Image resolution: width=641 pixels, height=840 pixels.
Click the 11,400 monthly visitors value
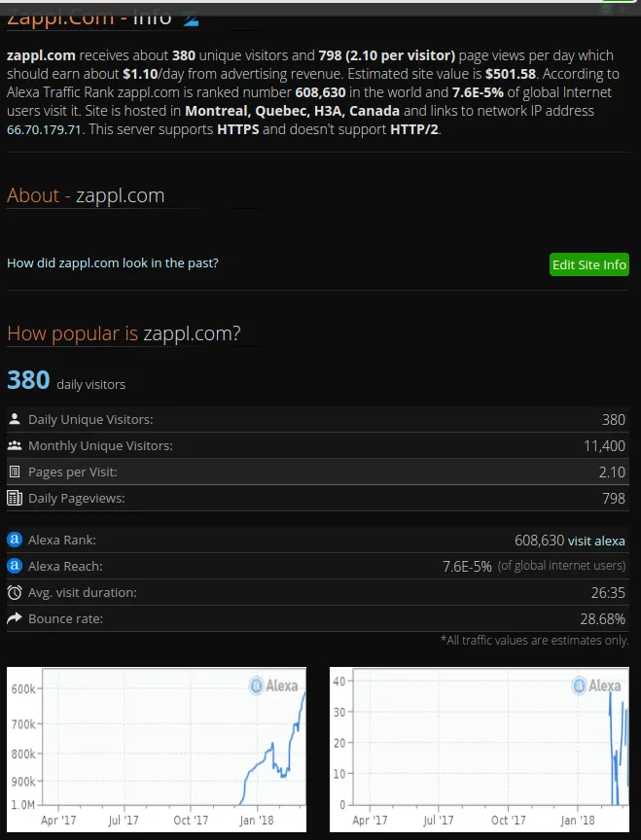pyautogui.click(x=604, y=445)
